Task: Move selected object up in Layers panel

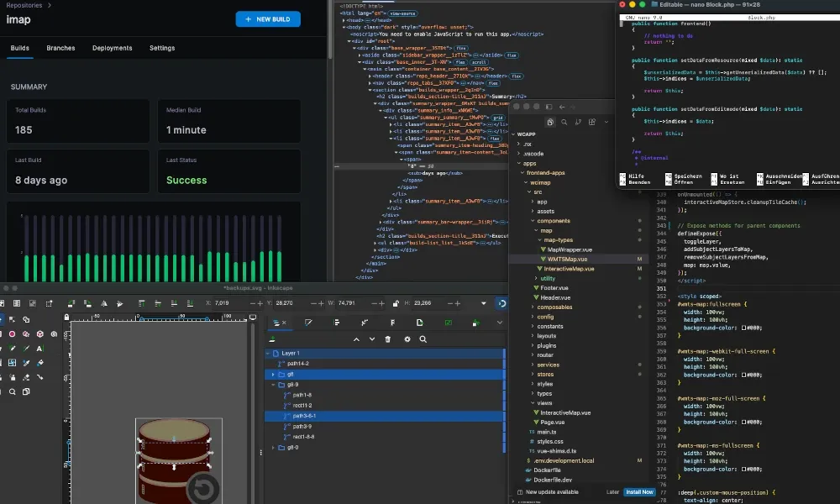Action: point(356,339)
